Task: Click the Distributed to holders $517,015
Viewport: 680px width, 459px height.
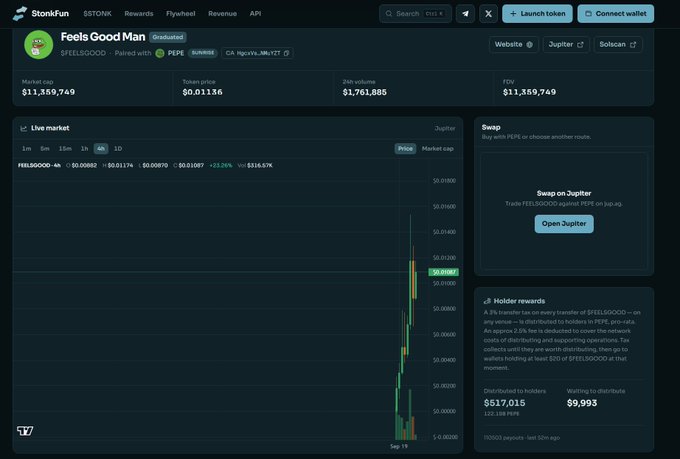Action: [504, 403]
